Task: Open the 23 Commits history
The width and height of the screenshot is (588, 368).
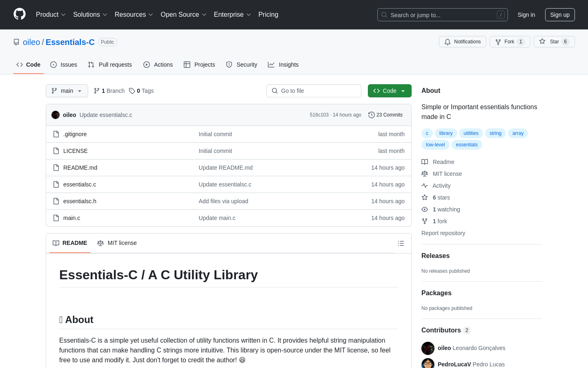Action: pyautogui.click(x=385, y=115)
